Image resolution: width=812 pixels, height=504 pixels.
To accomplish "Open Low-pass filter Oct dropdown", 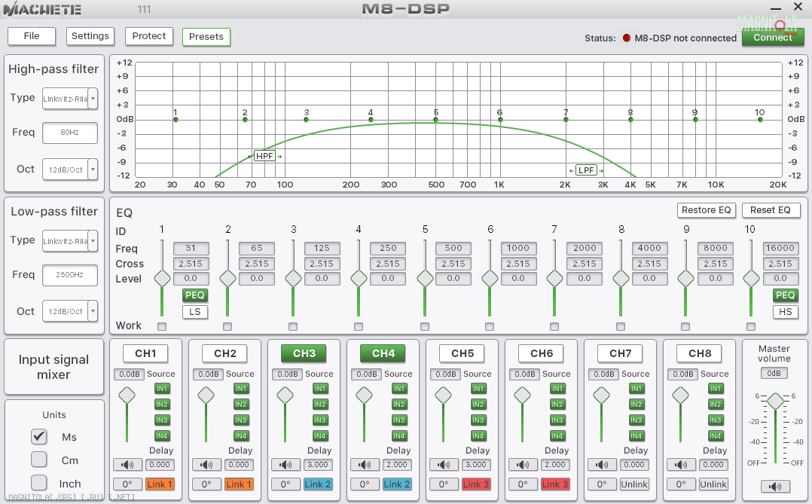I will [x=70, y=311].
